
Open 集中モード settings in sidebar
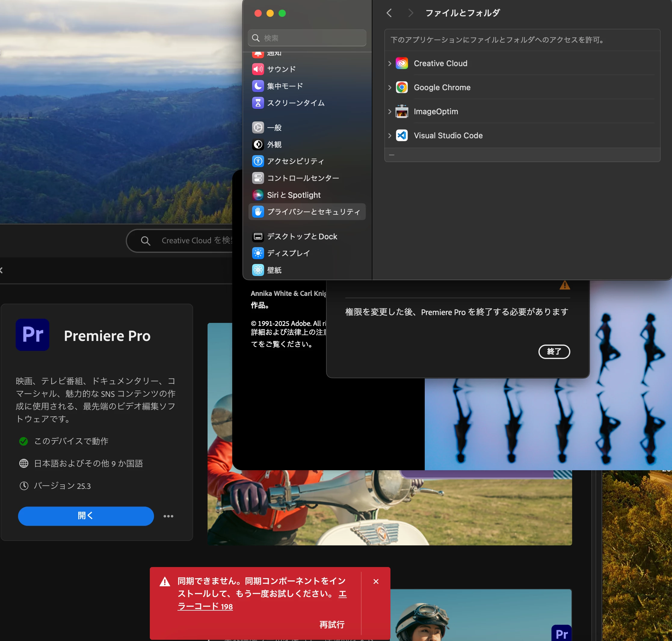284,86
